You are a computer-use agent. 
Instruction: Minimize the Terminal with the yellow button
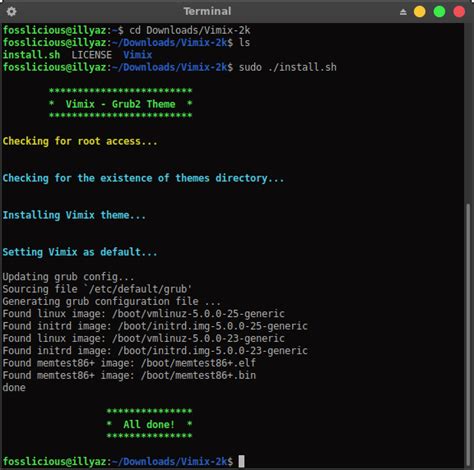click(x=420, y=12)
